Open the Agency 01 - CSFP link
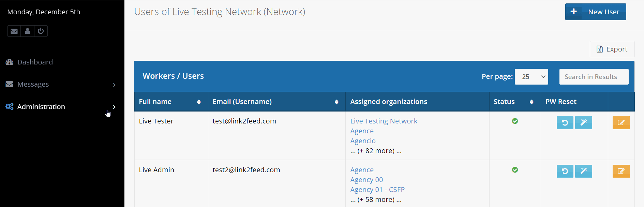Screen dimensions: 644x207 click(377, 189)
